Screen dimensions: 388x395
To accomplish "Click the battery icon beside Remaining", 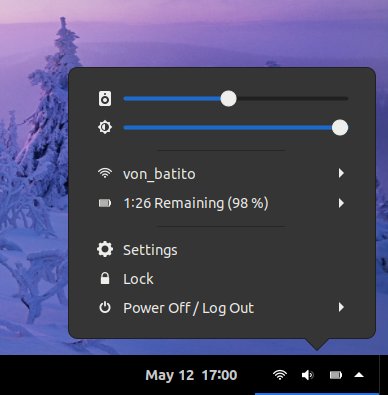I will (105, 203).
